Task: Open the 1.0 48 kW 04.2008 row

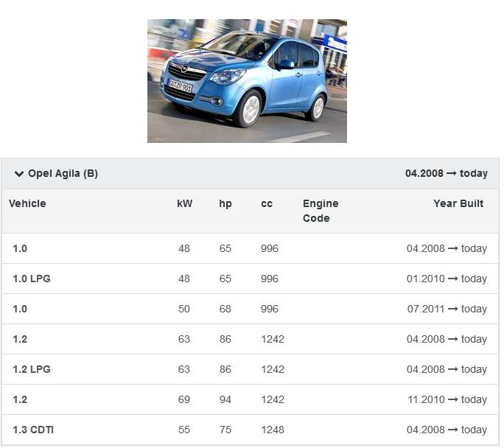Action: (x=20, y=248)
